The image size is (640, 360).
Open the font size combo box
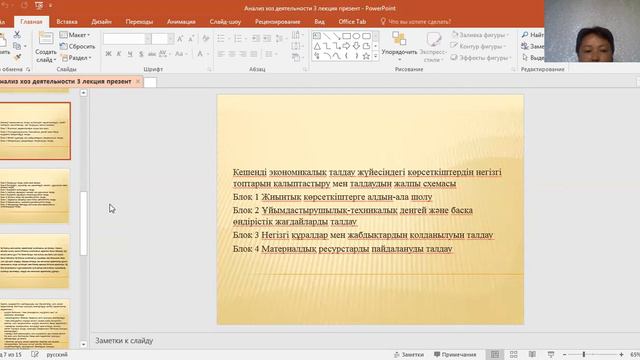(162, 39)
